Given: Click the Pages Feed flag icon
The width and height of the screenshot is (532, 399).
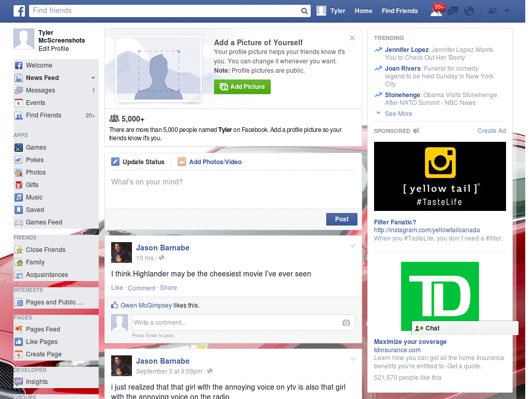Looking at the screenshot, I should pos(19,329).
